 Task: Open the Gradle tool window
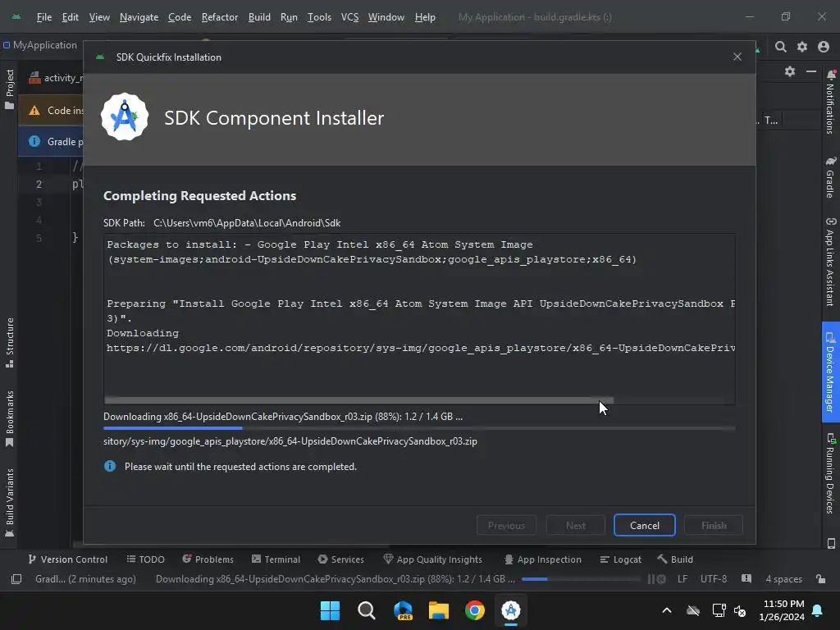(x=830, y=178)
